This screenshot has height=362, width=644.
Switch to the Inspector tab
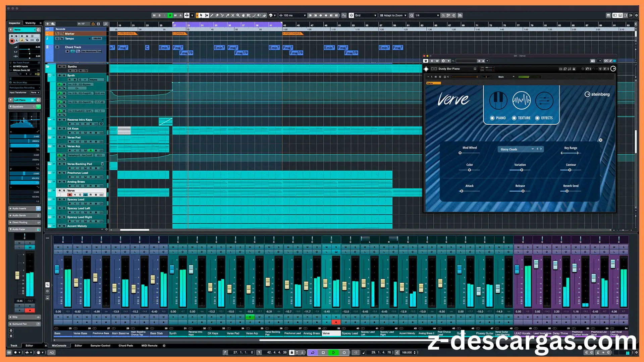tap(14, 23)
